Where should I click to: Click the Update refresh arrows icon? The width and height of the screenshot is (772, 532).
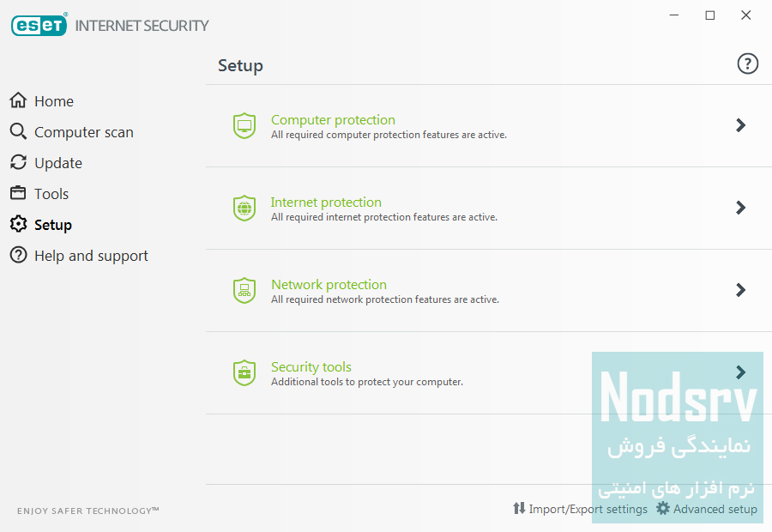pos(18,162)
